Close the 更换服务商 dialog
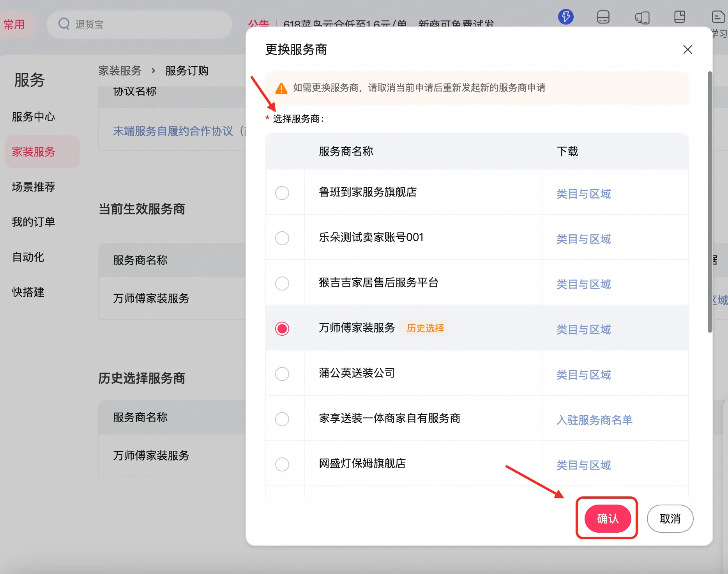Image resolution: width=728 pixels, height=574 pixels. point(687,50)
